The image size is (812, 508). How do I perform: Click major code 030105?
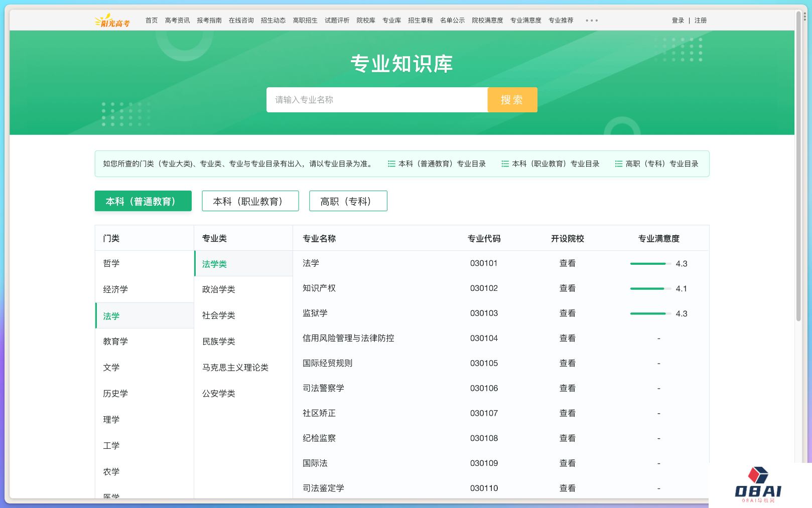point(484,363)
